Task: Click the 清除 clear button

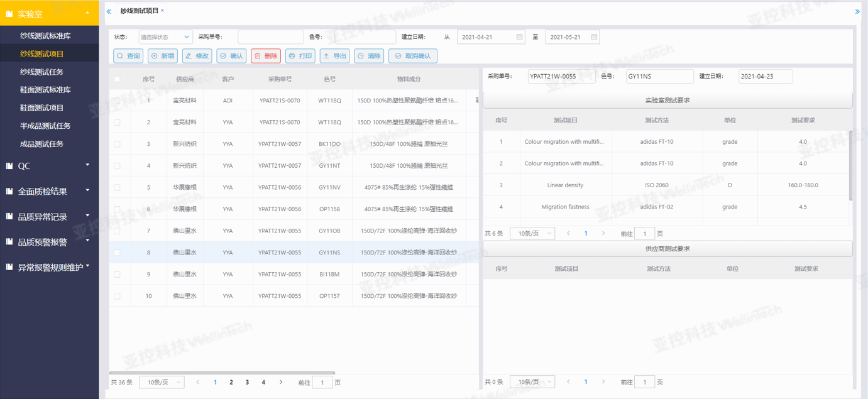Action: (x=369, y=56)
